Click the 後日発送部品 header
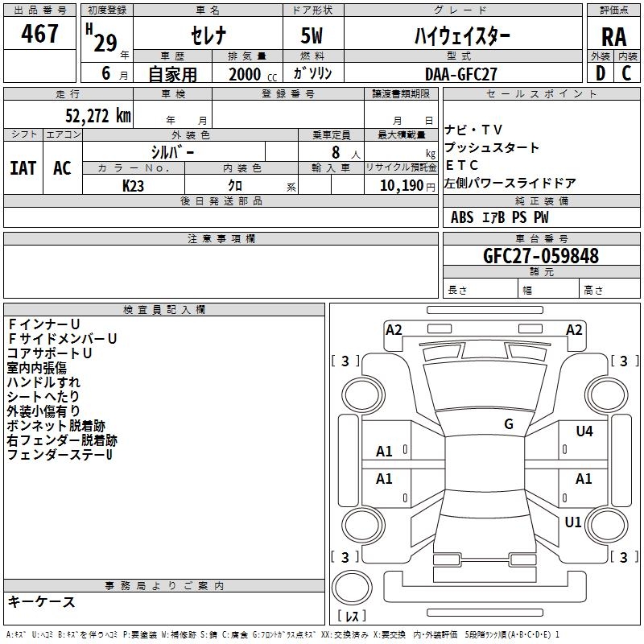The height and width of the screenshot is (644, 644). [x=221, y=200]
